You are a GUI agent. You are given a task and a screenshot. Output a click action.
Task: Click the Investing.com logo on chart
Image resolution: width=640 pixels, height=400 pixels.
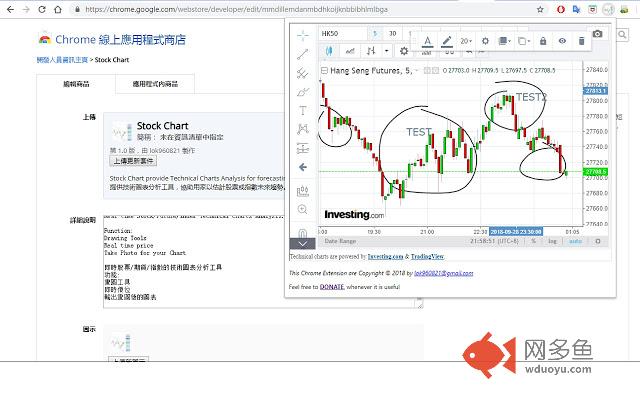[x=354, y=215]
